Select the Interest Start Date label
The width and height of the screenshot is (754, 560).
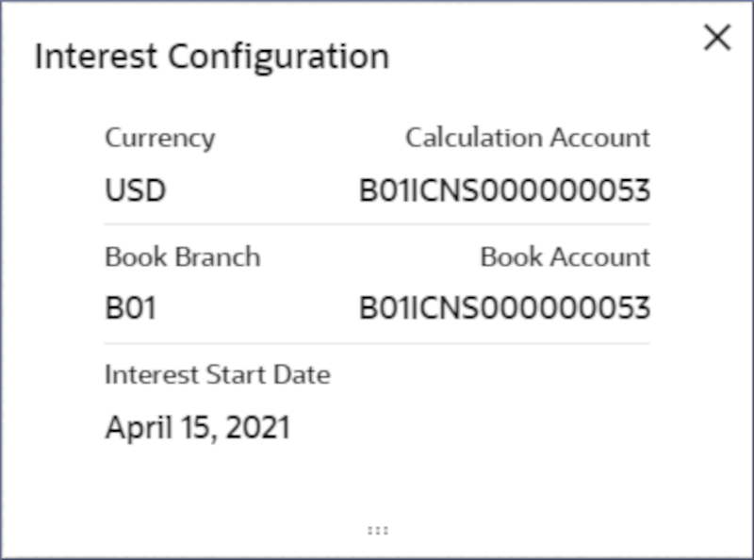click(x=217, y=374)
